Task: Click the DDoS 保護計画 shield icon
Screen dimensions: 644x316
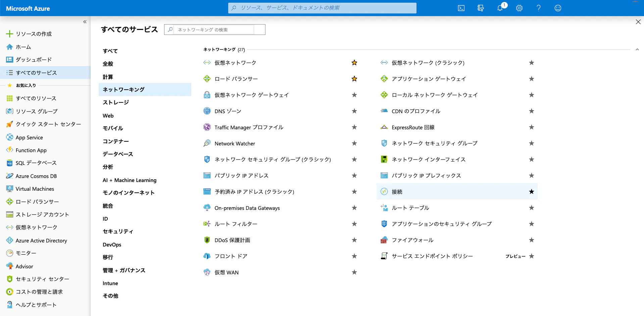Action: (x=207, y=240)
